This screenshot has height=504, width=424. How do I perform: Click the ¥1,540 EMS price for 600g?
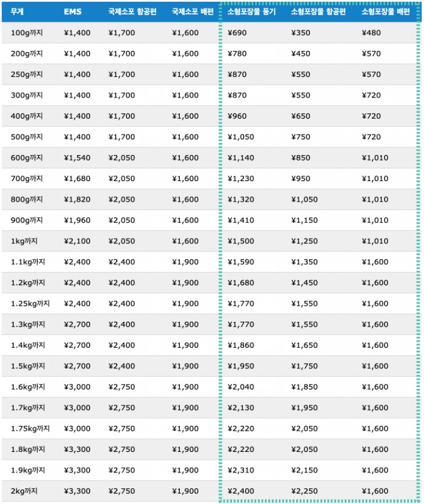tap(77, 157)
